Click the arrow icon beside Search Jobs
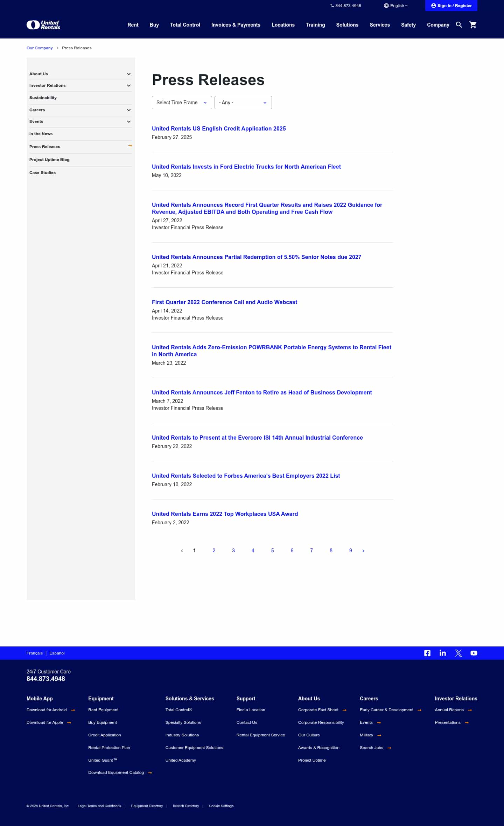504x826 pixels. [x=389, y=748]
